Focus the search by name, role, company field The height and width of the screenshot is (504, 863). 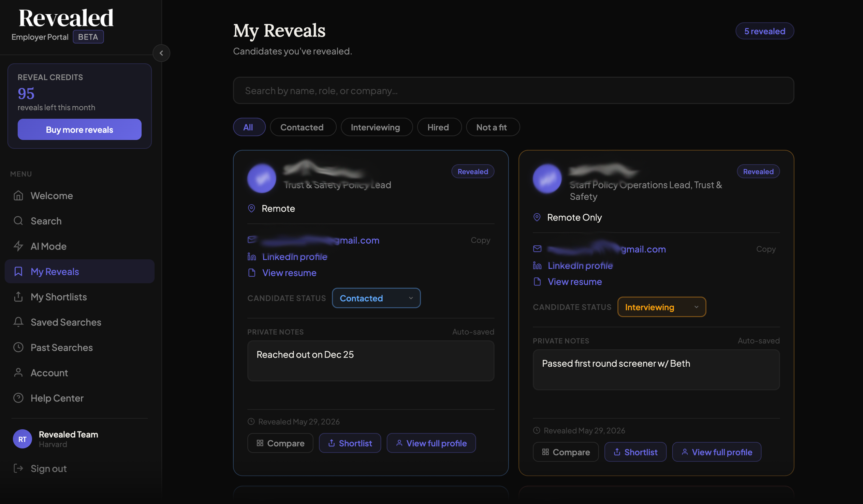513,90
